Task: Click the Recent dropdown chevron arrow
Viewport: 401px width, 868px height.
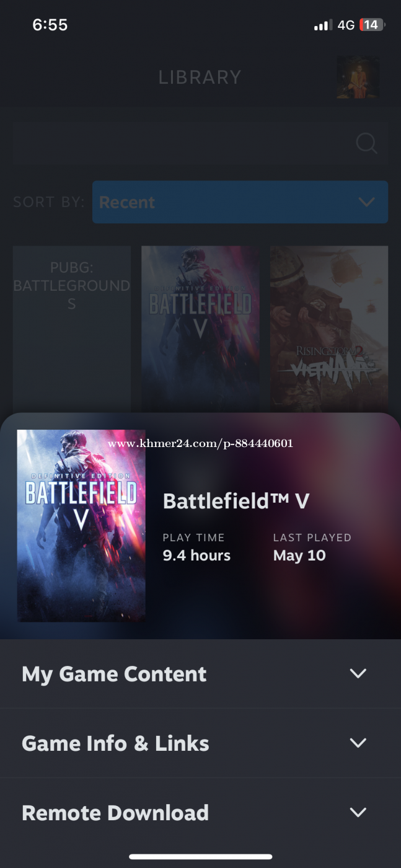Action: pos(366,202)
